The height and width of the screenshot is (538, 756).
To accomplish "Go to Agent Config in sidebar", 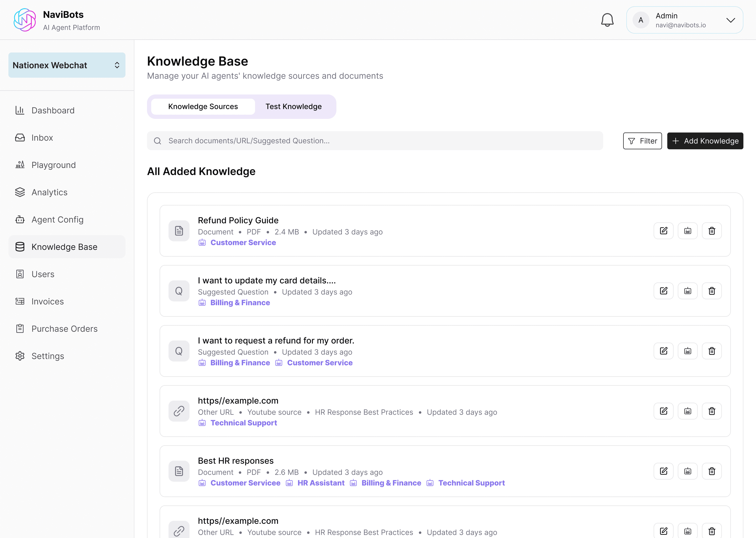I will click(57, 220).
